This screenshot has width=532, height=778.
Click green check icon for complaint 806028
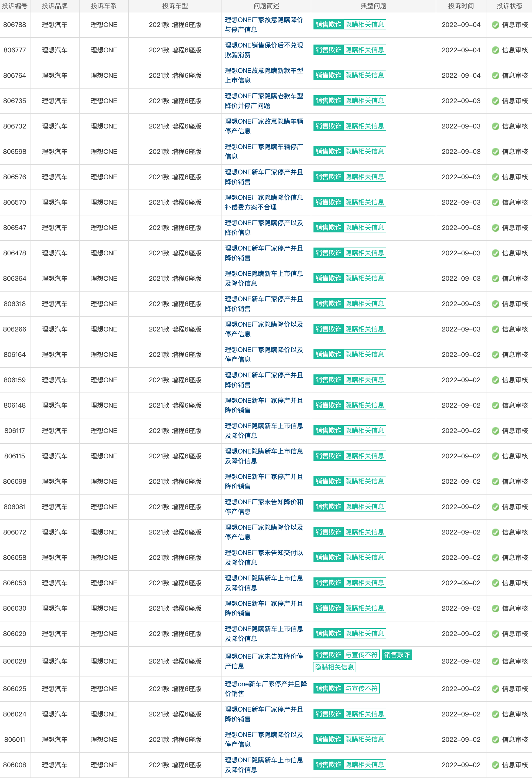pyautogui.click(x=496, y=661)
